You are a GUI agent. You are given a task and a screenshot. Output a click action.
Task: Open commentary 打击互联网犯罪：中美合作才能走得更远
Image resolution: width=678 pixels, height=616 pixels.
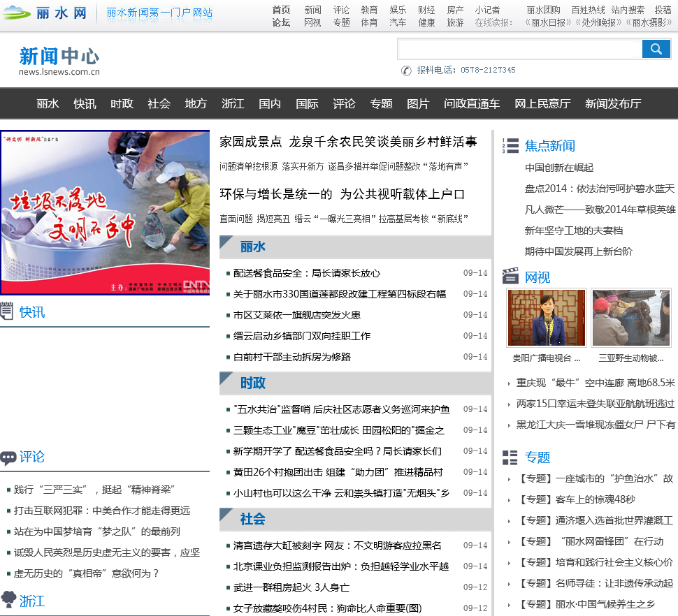(102, 511)
